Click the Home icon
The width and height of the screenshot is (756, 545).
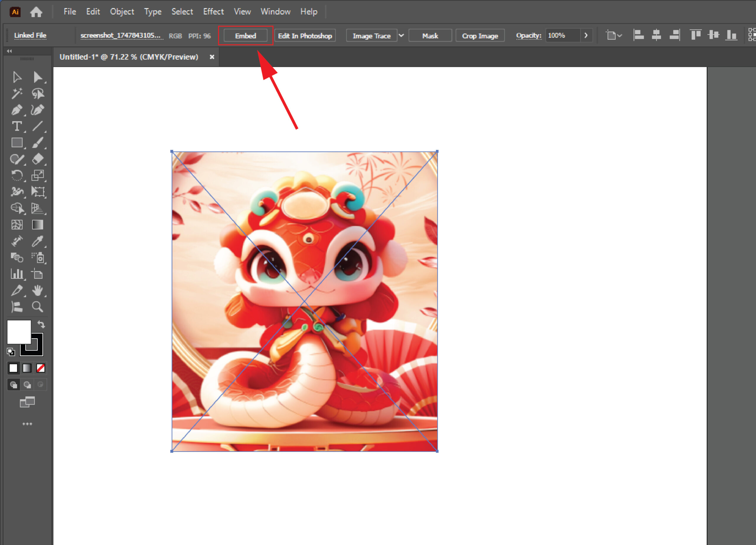pos(36,12)
